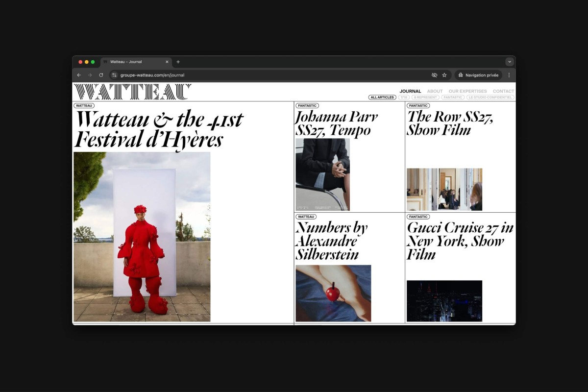Image resolution: width=588 pixels, height=392 pixels.
Task: Close the Watteau – Journal tab
Action: 167,62
